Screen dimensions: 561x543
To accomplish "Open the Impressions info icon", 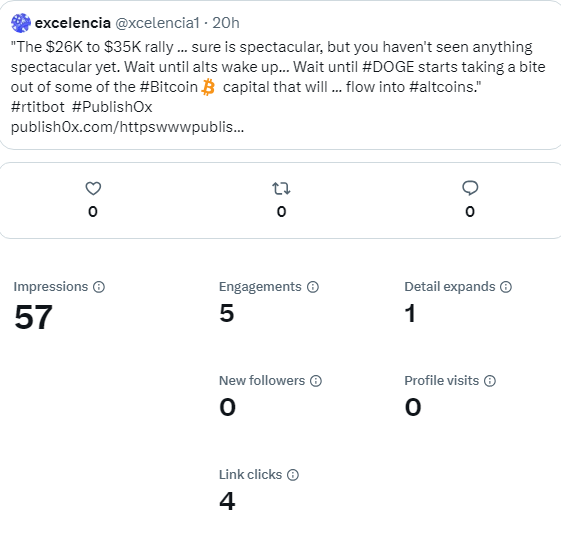I will click(x=99, y=287).
